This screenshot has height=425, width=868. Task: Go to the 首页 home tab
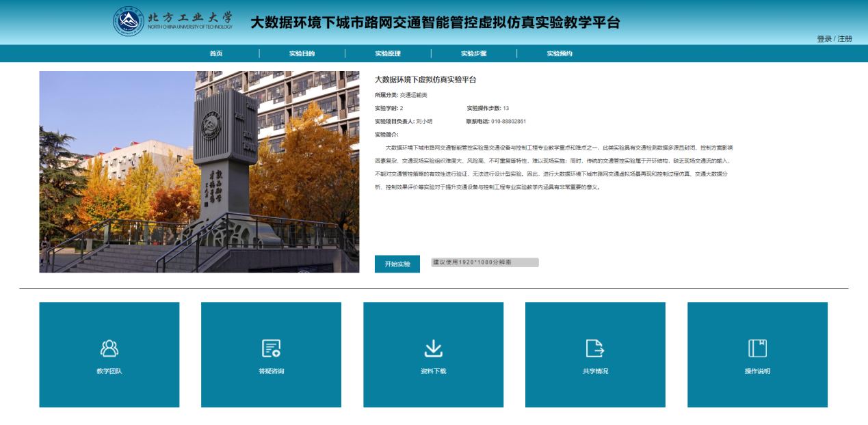[216, 53]
